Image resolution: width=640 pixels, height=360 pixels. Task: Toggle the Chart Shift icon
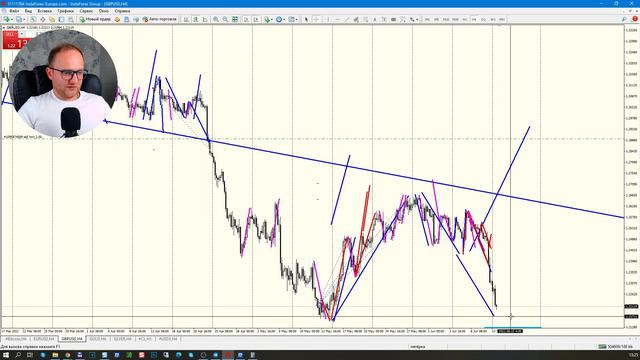pyautogui.click(x=256, y=19)
